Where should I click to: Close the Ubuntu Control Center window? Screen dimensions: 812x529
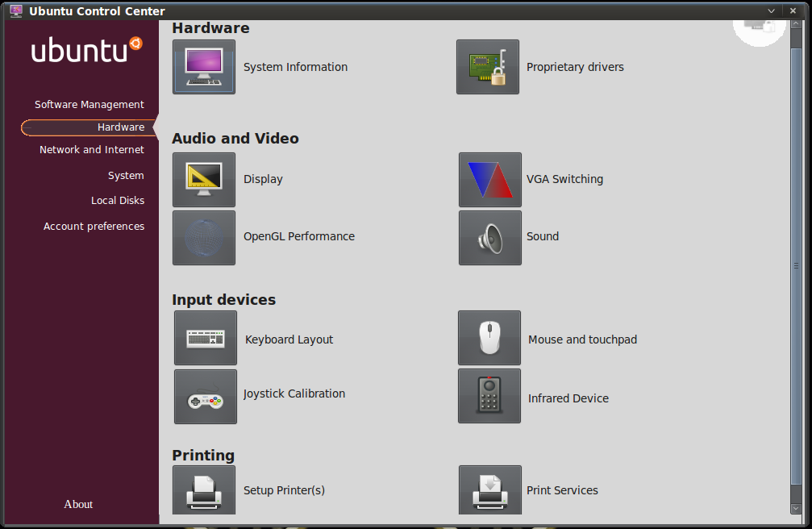pos(793,10)
